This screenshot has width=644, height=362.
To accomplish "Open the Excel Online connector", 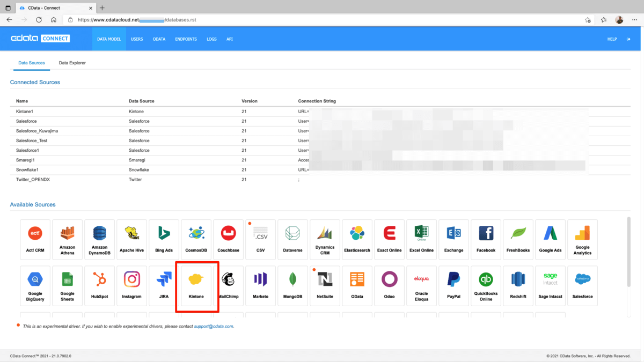I will click(x=422, y=239).
